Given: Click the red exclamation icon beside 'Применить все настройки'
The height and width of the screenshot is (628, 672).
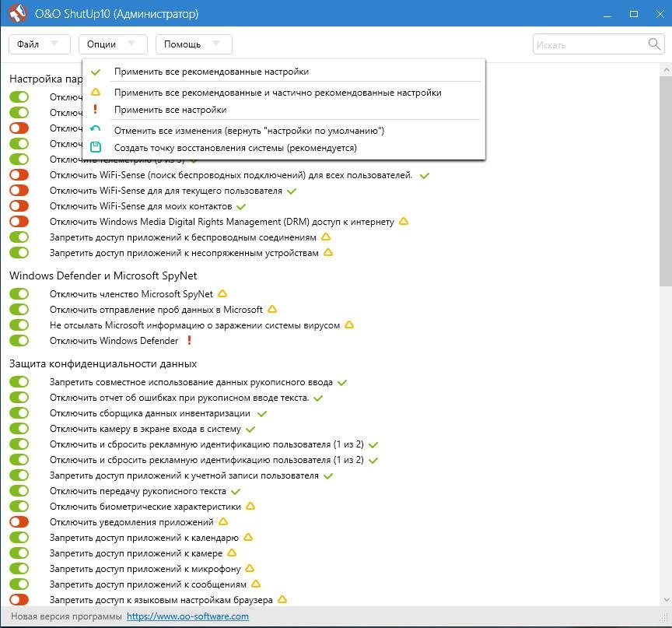Looking at the screenshot, I should 95,109.
